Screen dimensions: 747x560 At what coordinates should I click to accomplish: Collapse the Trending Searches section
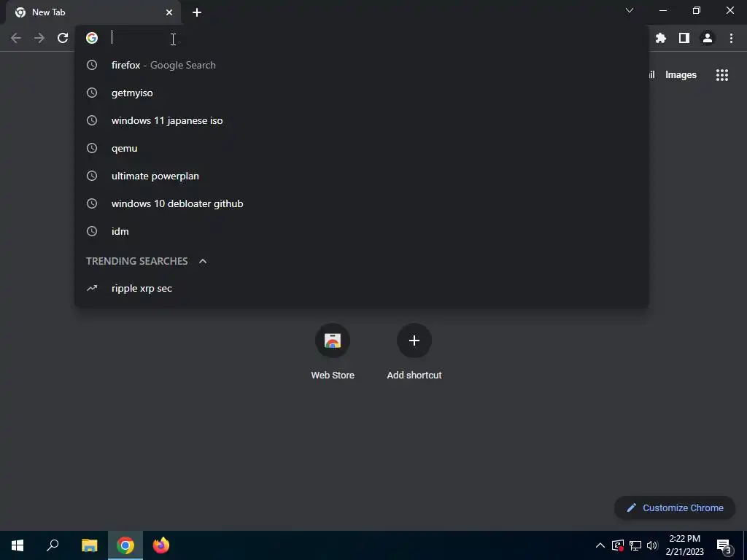click(x=203, y=261)
